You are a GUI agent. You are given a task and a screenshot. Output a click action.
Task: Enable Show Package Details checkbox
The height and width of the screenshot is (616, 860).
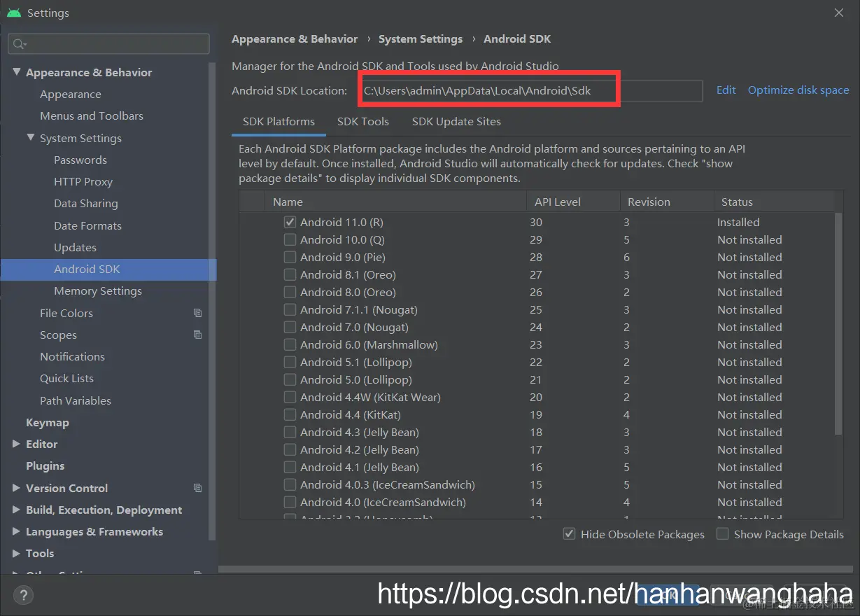pyautogui.click(x=722, y=534)
